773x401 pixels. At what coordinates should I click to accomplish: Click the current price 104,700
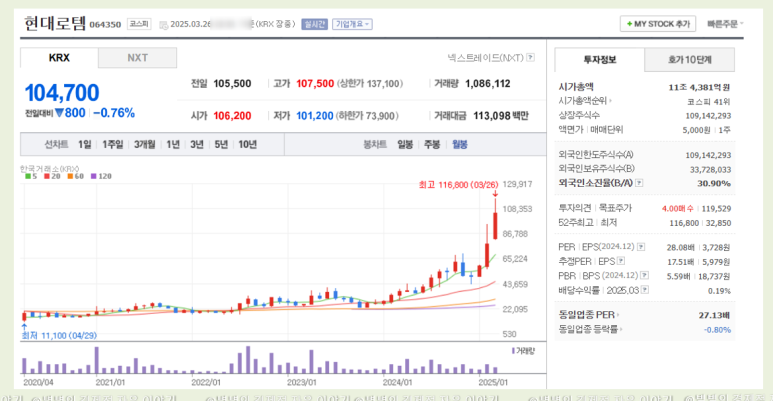[62, 93]
